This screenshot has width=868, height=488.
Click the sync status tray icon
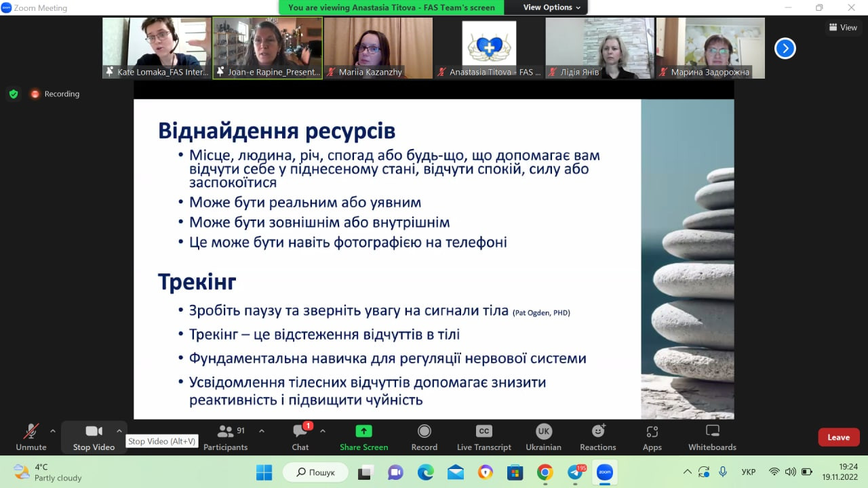704,472
